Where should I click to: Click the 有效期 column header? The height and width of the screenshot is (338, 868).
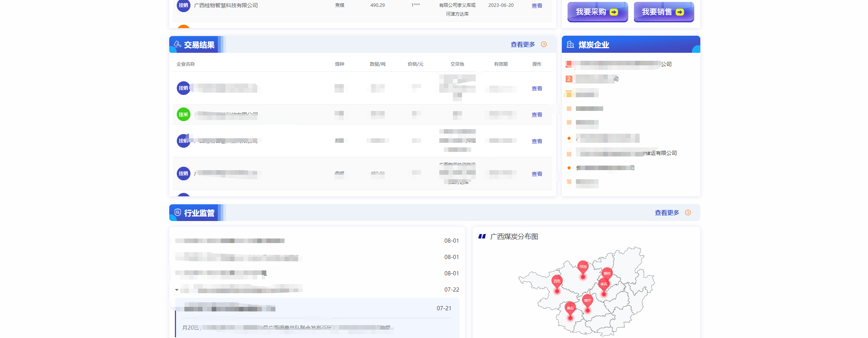click(501, 64)
